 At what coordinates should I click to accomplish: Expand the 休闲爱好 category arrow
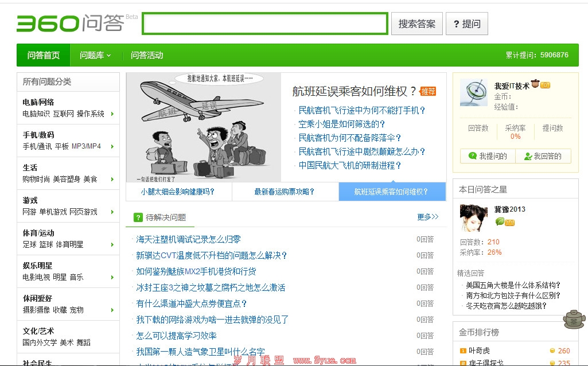(x=112, y=310)
